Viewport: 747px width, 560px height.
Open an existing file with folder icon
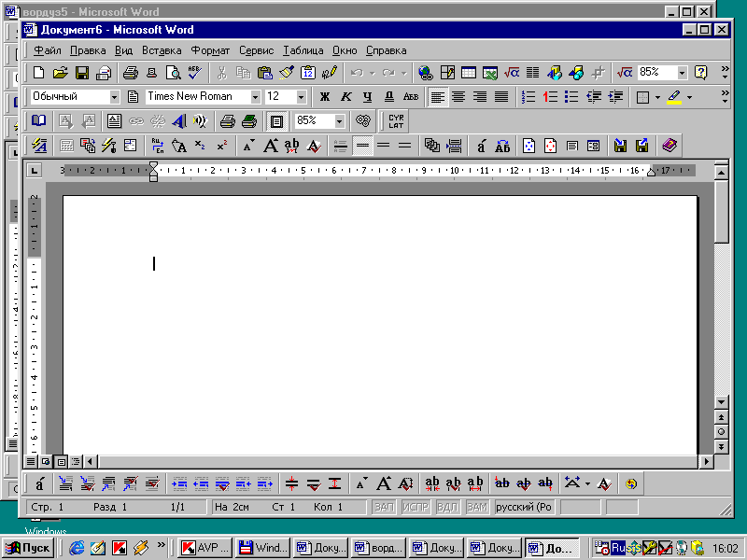[x=60, y=73]
